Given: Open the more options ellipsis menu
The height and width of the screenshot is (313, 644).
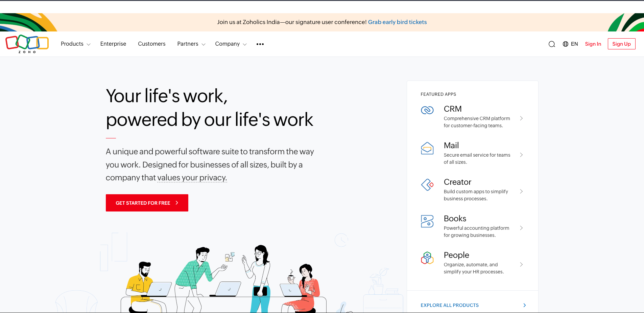Looking at the screenshot, I should pos(260,44).
